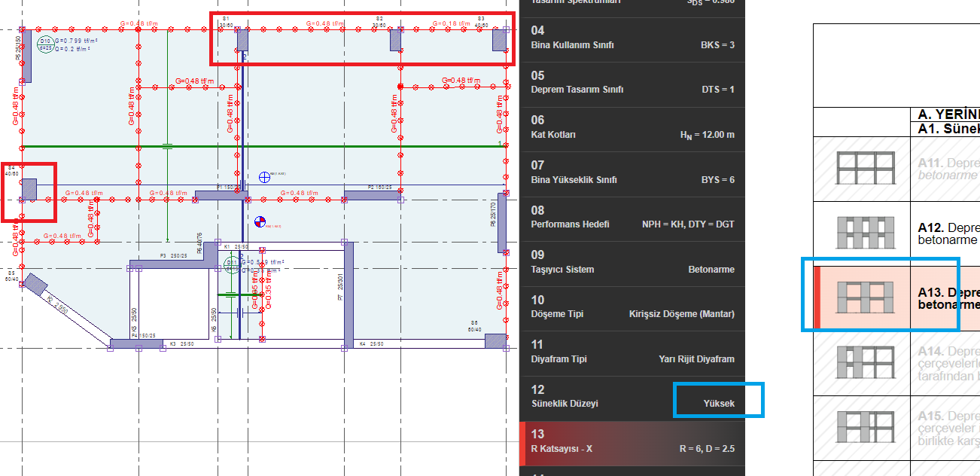Open step 06 Kat Kotları
This screenshot has width=980, height=476.
point(632,127)
